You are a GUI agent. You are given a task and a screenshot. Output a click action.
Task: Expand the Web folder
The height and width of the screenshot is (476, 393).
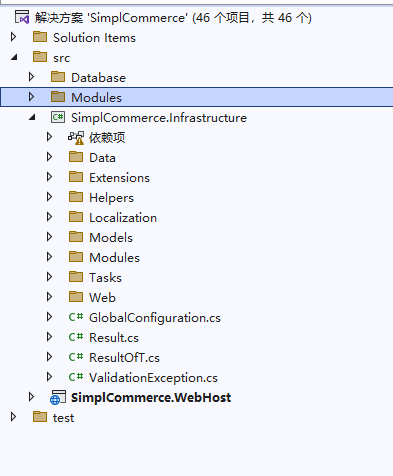49,297
